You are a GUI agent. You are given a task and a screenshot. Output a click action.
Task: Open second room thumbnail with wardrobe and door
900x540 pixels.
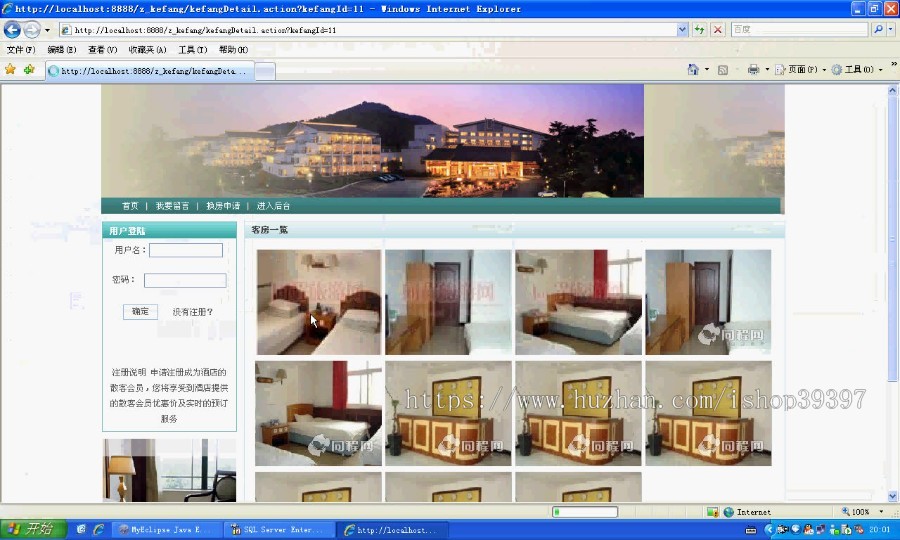(x=448, y=302)
